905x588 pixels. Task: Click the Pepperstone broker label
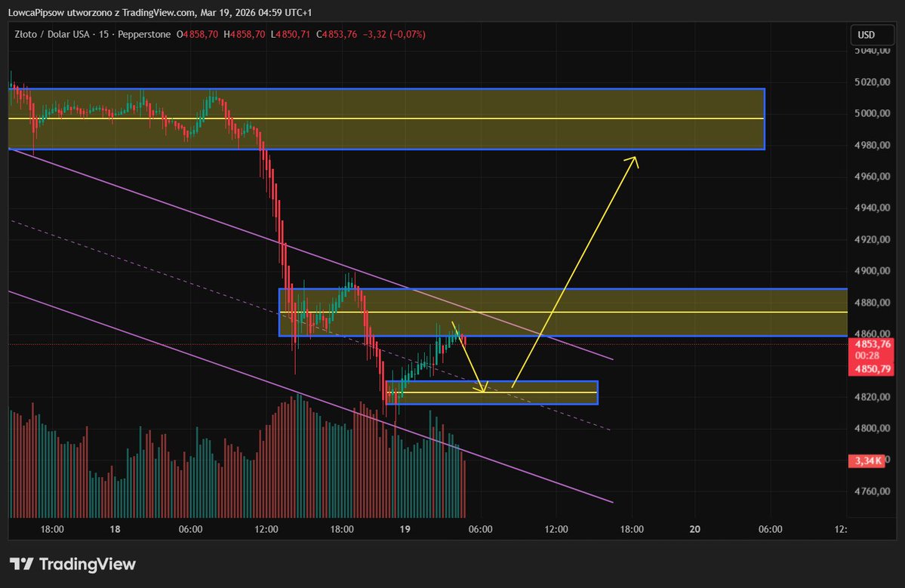click(x=144, y=35)
